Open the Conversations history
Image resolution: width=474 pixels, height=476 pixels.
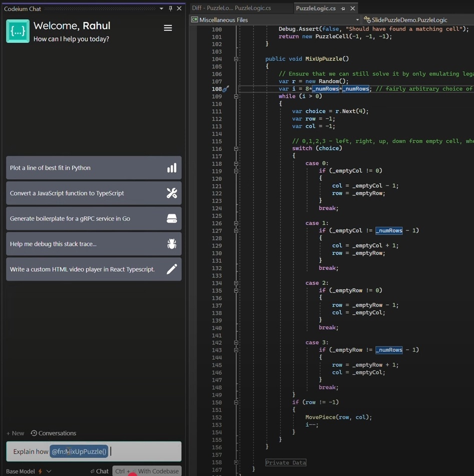(54, 433)
